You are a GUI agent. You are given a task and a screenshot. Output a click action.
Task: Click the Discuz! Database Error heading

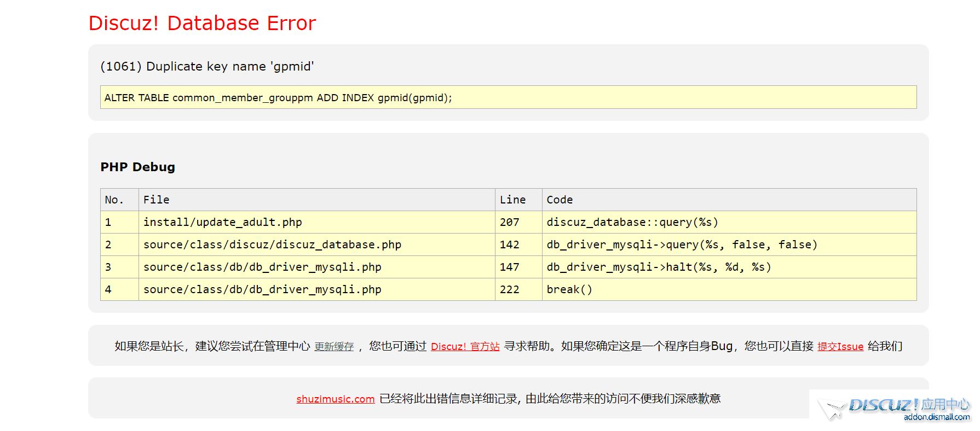pyautogui.click(x=202, y=24)
